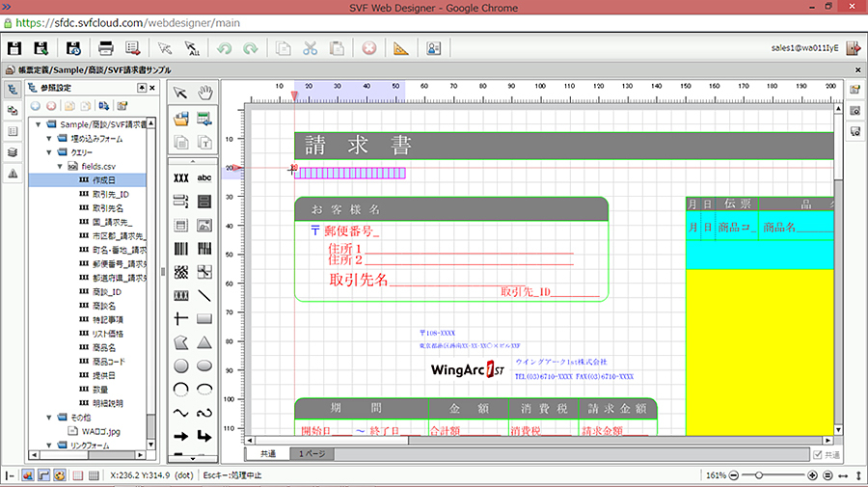Click the Undo arrow icon
The width and height of the screenshot is (868, 487).
point(224,48)
